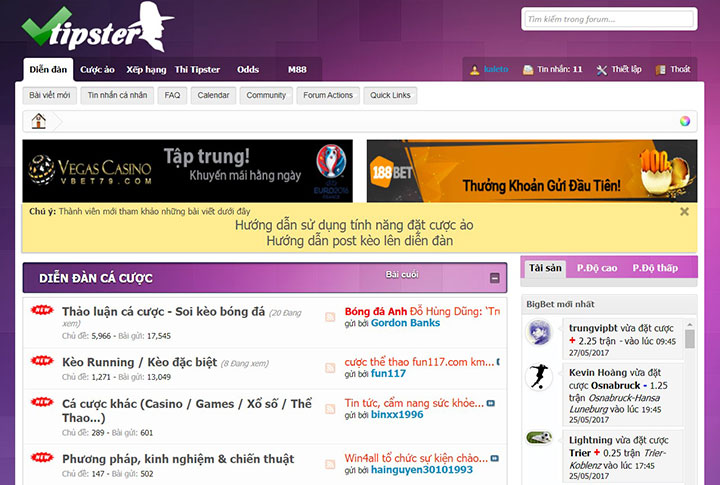The image size is (720, 485).
Task: Click Bài viết mới button
Action: tap(50, 96)
